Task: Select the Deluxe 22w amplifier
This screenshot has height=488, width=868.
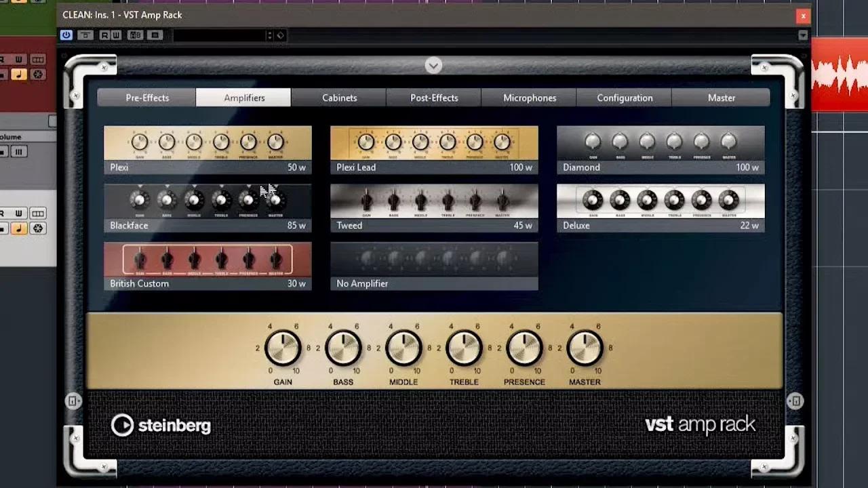Action: click(x=660, y=207)
